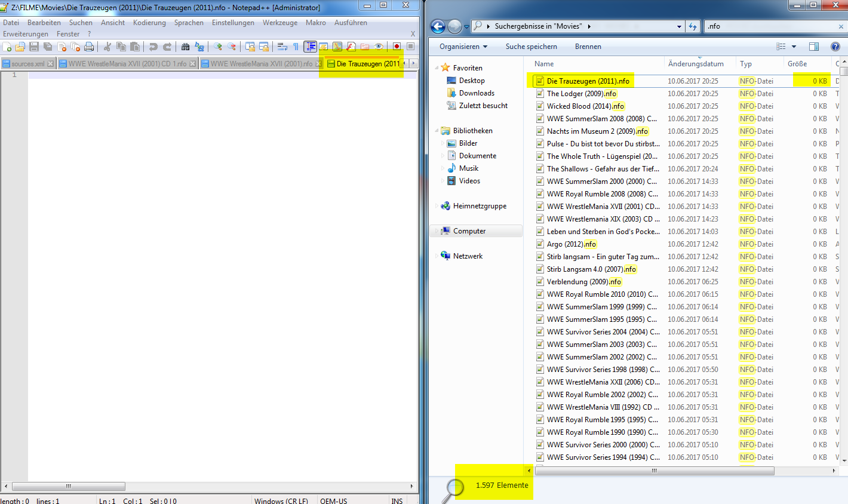The image size is (848, 504).
Task: Open the Suchen menu
Action: coord(81,23)
